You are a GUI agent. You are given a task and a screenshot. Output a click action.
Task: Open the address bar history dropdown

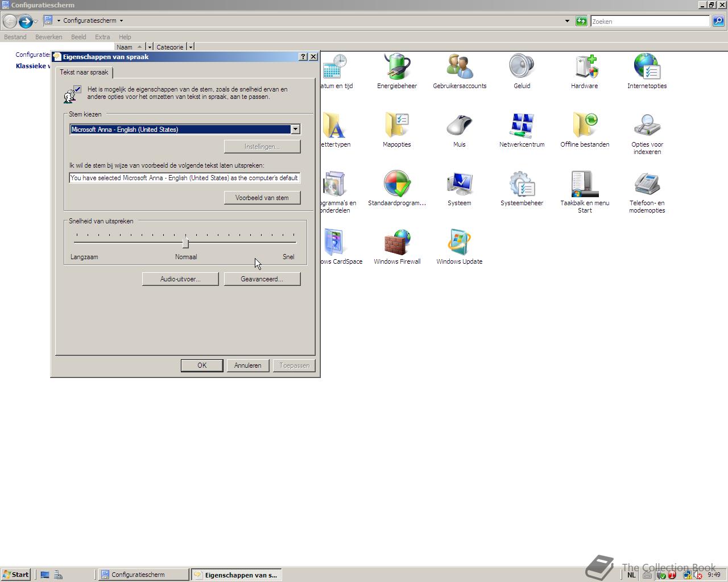click(x=567, y=21)
